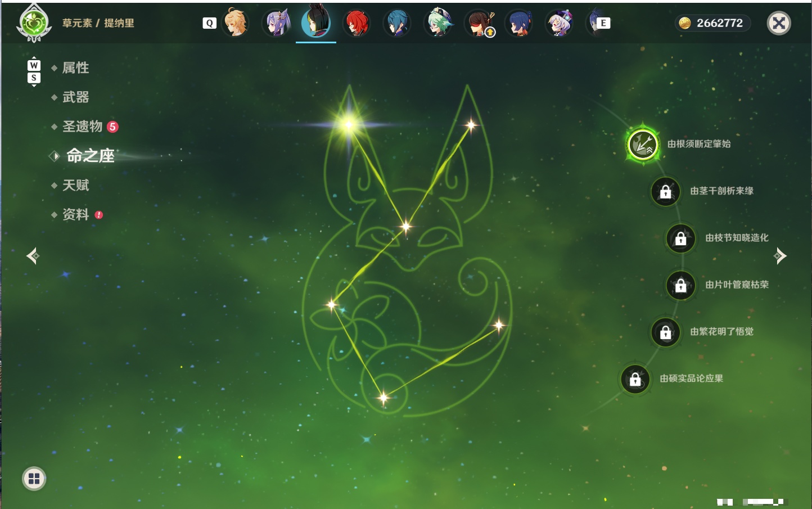812x509 pixels.
Task: Open the locked 由枝节知晓造化 constellation node
Action: (x=681, y=238)
